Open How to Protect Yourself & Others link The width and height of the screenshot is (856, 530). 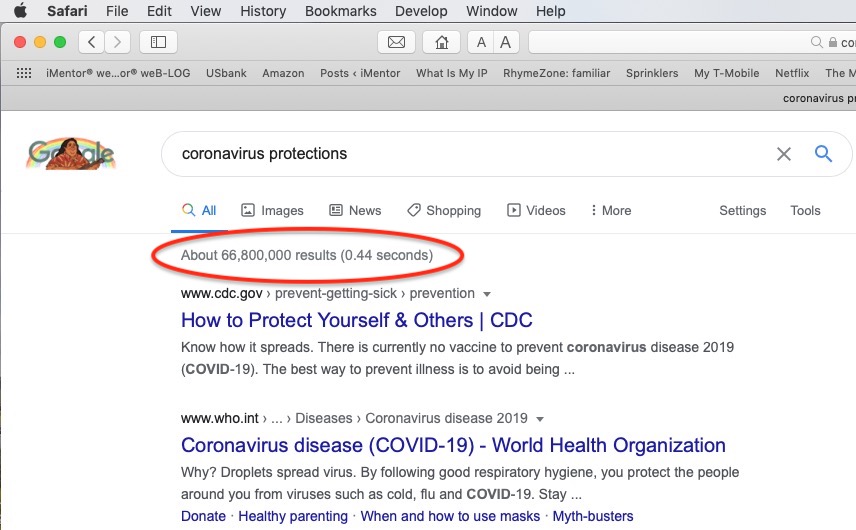tap(356, 320)
